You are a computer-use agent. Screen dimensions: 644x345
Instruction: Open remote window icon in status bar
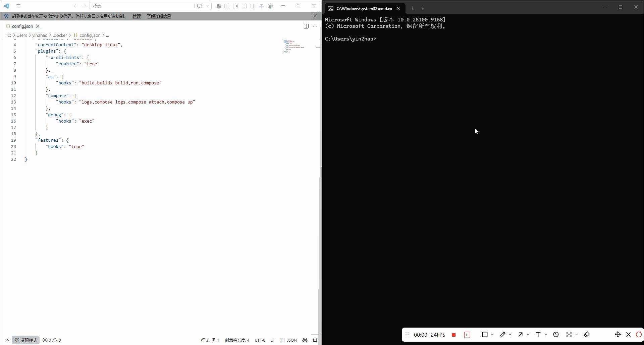pyautogui.click(x=7, y=340)
